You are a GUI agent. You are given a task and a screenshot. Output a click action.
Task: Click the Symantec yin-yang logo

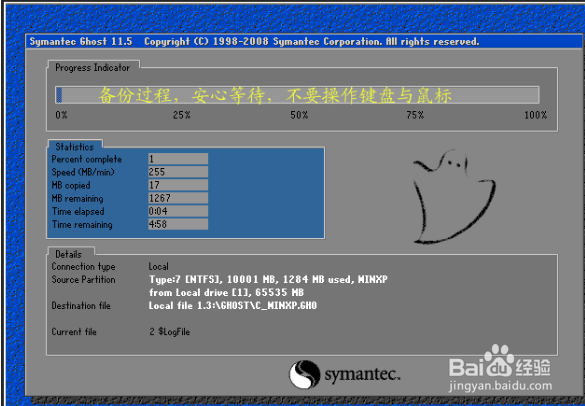(x=304, y=374)
